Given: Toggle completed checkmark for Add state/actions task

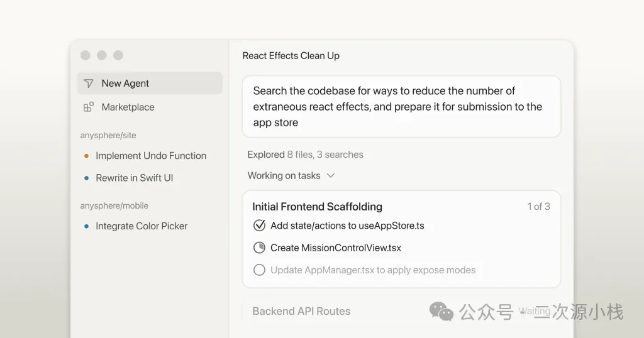Looking at the screenshot, I should click(259, 226).
